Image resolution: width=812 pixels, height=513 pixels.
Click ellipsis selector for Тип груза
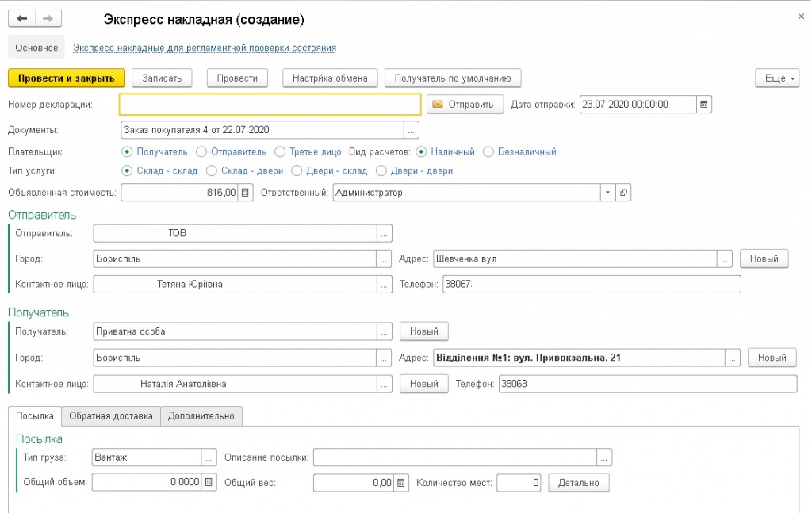click(209, 457)
